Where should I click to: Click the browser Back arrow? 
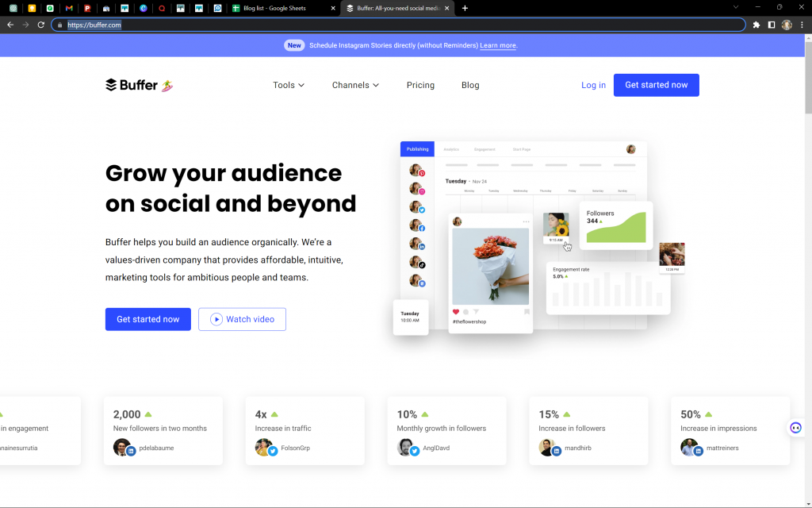point(10,25)
